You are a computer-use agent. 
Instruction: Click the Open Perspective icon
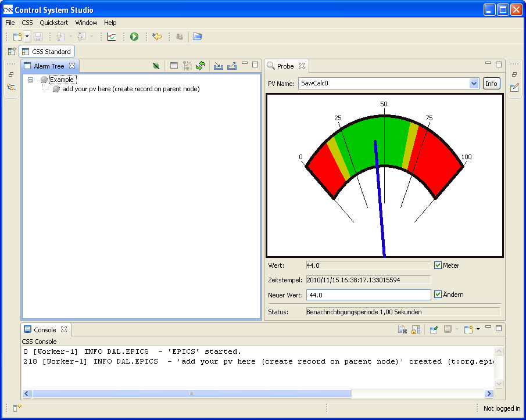pos(12,52)
